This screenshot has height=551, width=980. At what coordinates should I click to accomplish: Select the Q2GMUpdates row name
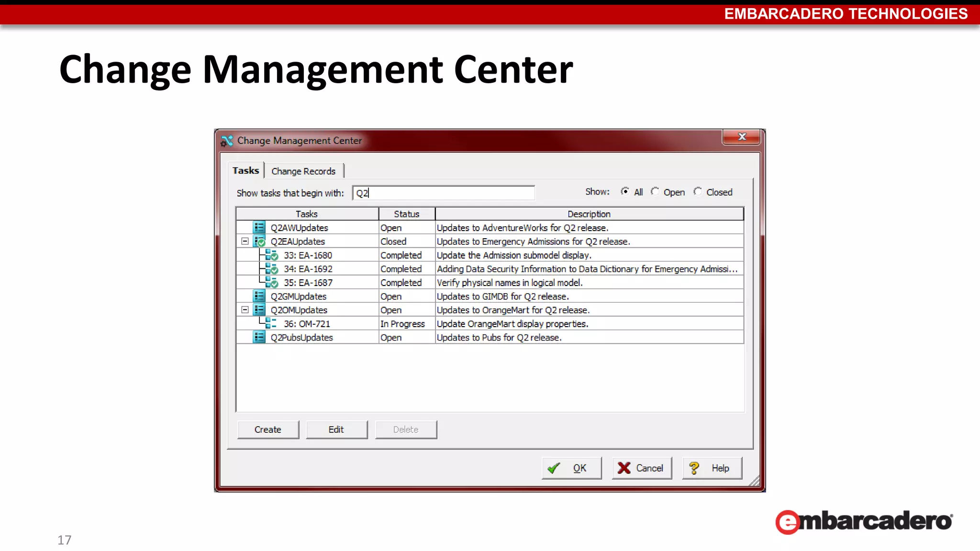click(x=299, y=297)
